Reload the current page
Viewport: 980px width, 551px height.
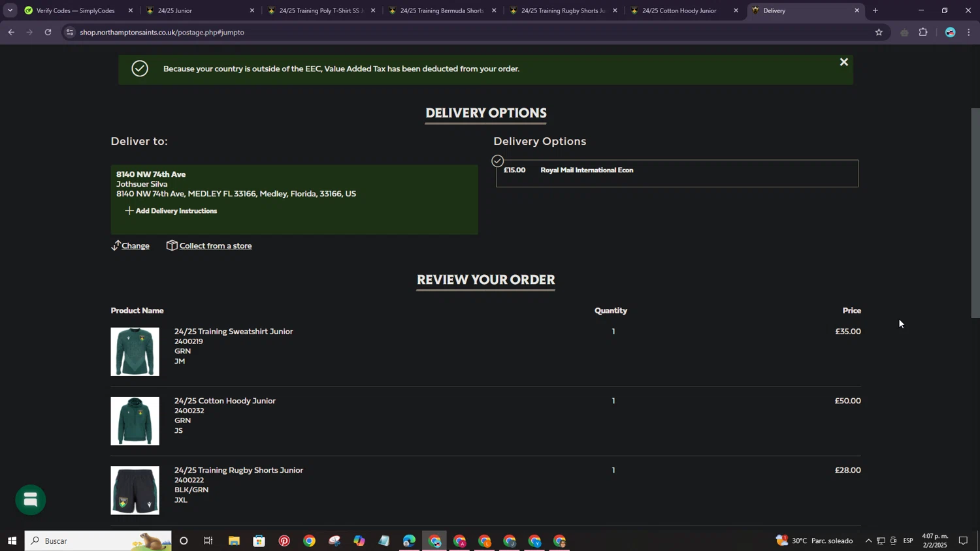[x=48, y=32]
